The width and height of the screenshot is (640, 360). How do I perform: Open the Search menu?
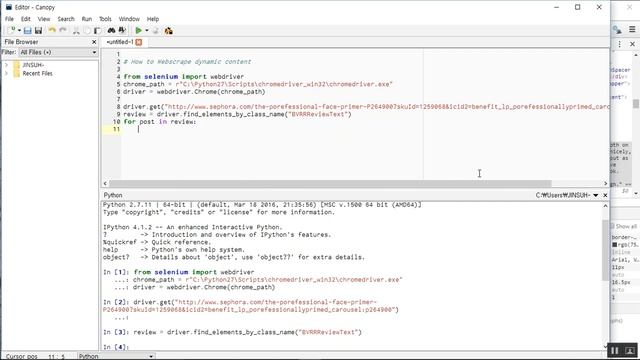coord(66,19)
